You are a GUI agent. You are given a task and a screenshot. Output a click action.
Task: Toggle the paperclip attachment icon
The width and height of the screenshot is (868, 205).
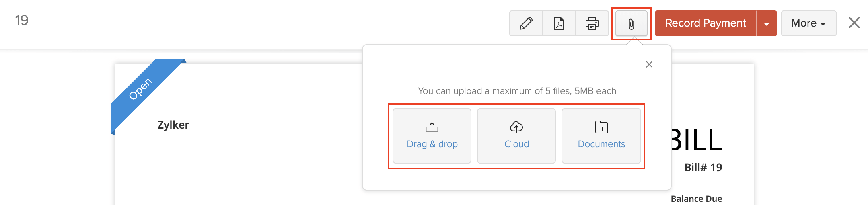tap(631, 24)
